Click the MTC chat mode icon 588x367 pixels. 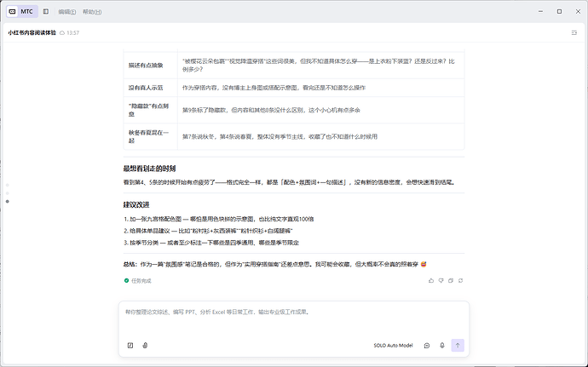click(x=13, y=12)
